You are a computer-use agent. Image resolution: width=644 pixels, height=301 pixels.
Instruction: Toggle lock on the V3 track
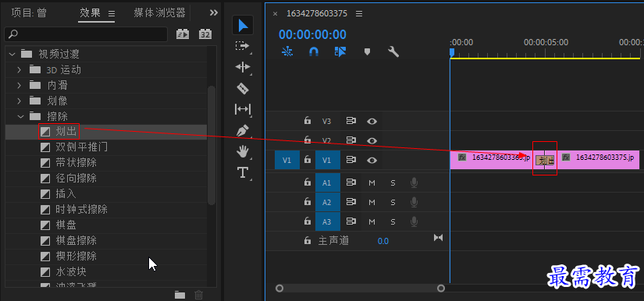click(308, 121)
